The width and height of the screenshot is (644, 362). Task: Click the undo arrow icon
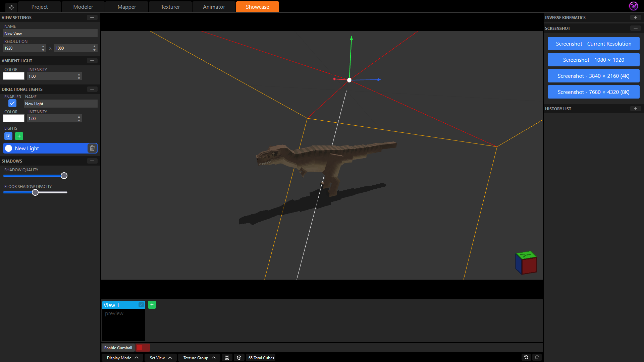(526, 357)
